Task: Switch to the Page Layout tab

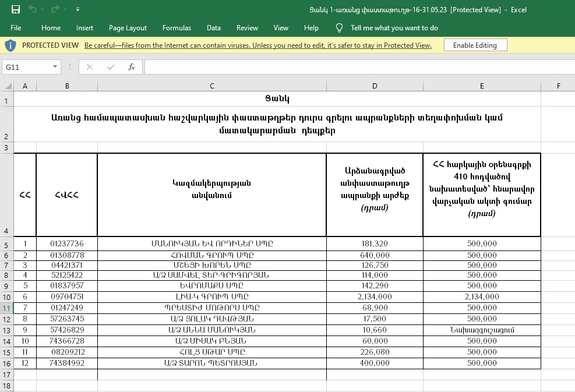Action: coord(128,27)
